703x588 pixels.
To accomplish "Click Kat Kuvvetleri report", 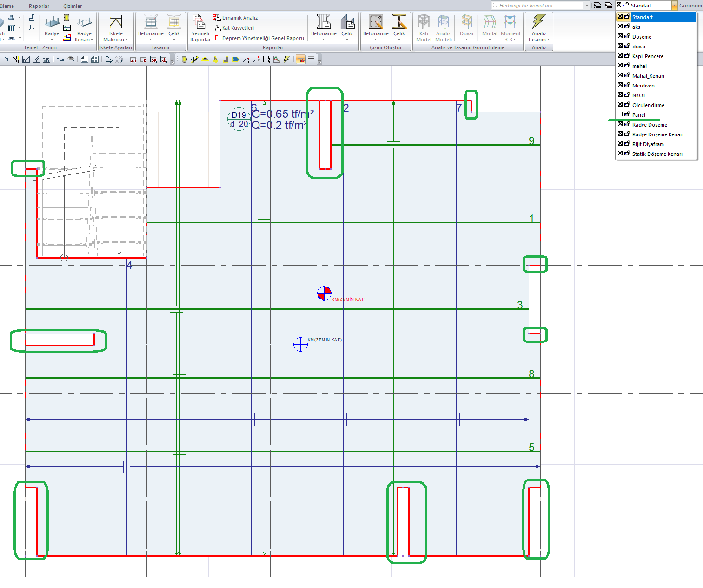I will point(234,28).
